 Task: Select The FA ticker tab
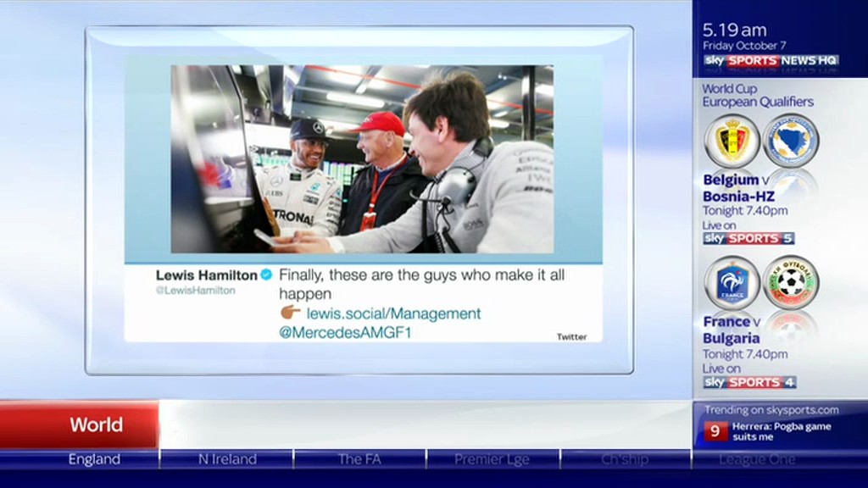(x=359, y=459)
